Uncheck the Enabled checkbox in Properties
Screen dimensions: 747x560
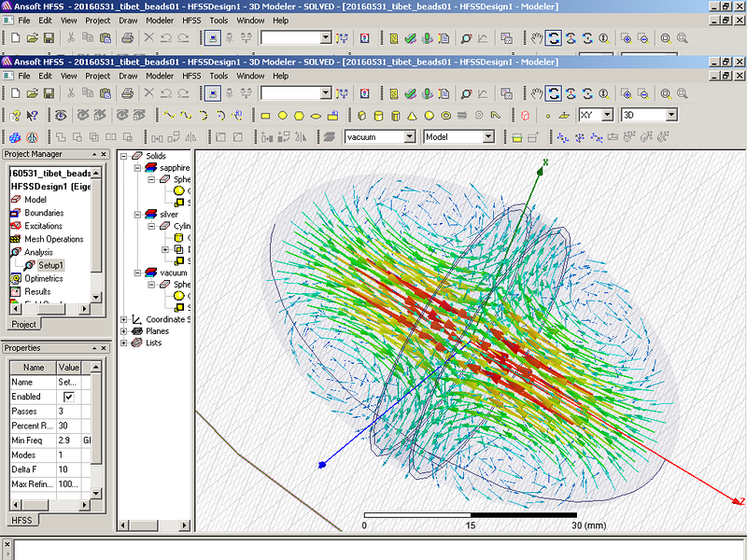click(x=68, y=397)
